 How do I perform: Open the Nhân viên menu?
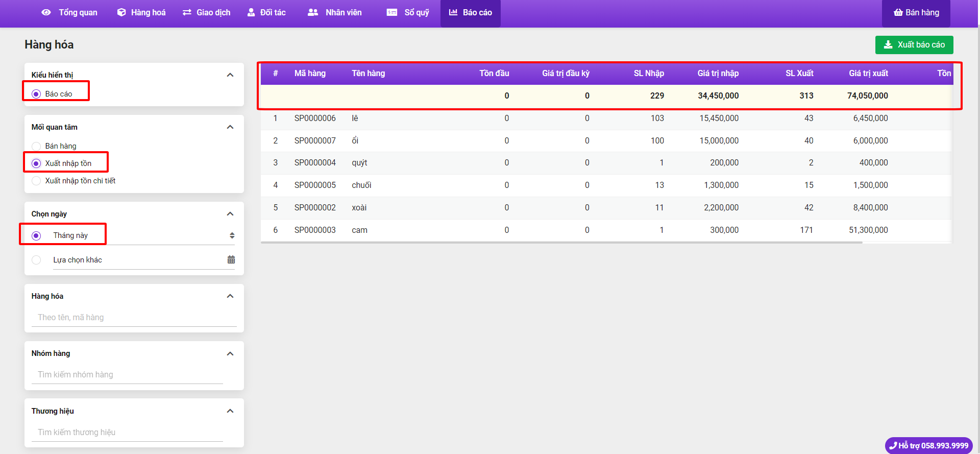coord(335,12)
